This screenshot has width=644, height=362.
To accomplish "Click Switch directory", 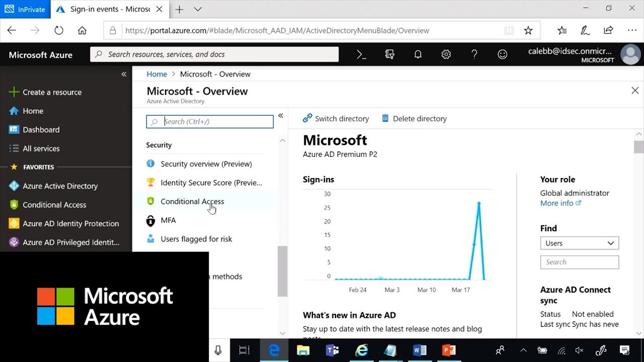I will [336, 119].
